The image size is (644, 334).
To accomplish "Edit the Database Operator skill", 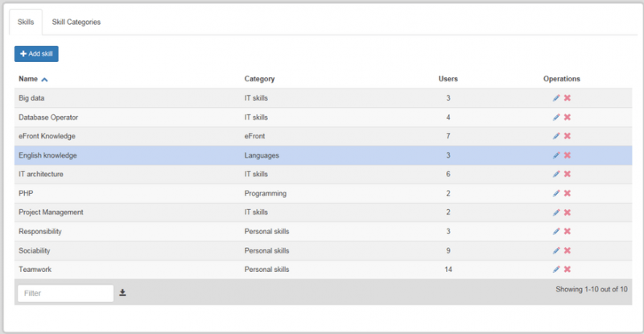I will click(556, 117).
